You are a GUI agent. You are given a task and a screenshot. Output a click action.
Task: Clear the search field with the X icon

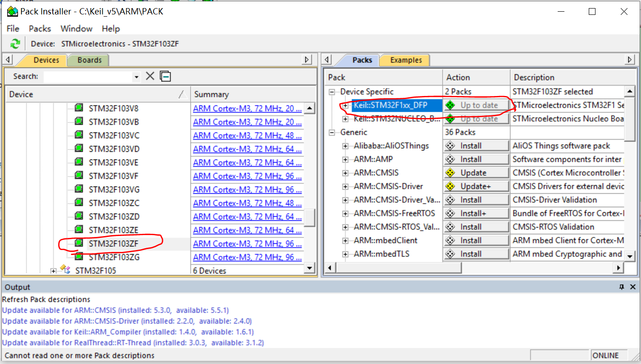[x=150, y=76]
